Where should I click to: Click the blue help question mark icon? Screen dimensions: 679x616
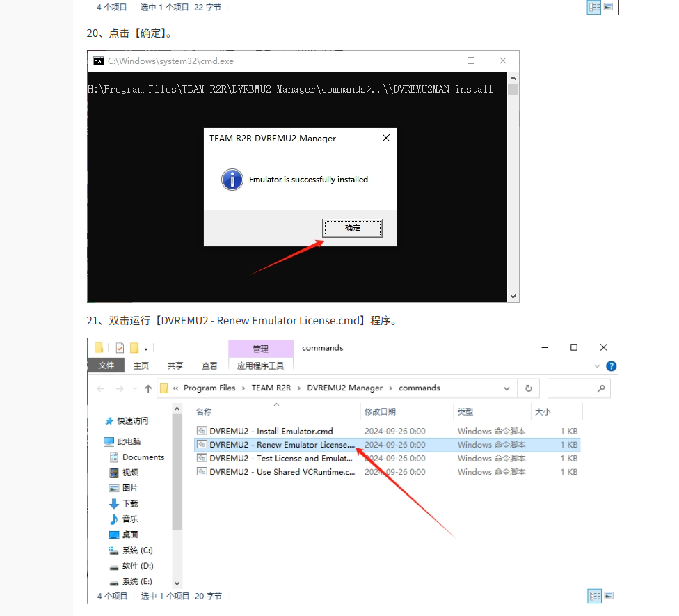pos(611,366)
